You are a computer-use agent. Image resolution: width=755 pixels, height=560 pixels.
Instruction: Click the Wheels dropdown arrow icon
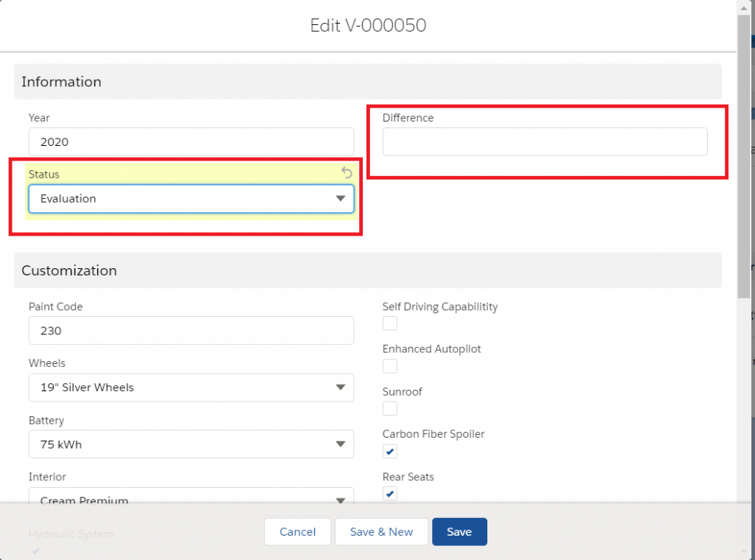pyautogui.click(x=340, y=388)
